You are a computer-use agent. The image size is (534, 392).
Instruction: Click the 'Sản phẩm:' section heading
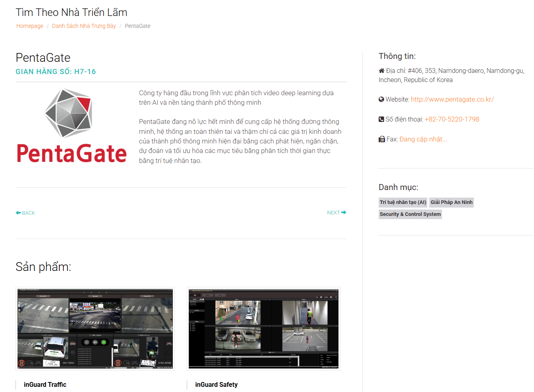pos(43,267)
